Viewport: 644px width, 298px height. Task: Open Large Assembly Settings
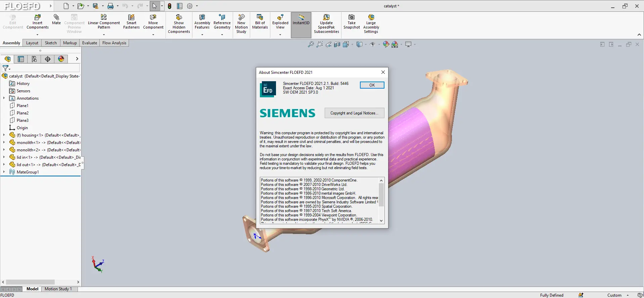coord(371,24)
